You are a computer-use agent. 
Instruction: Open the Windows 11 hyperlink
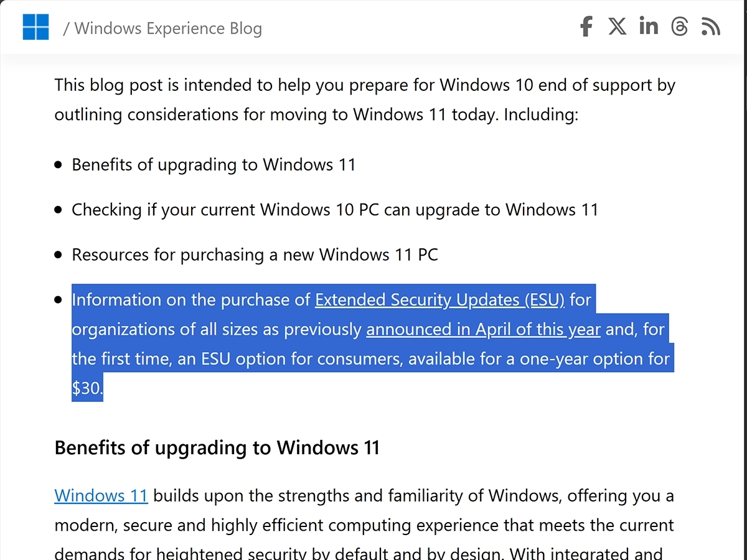point(101,496)
